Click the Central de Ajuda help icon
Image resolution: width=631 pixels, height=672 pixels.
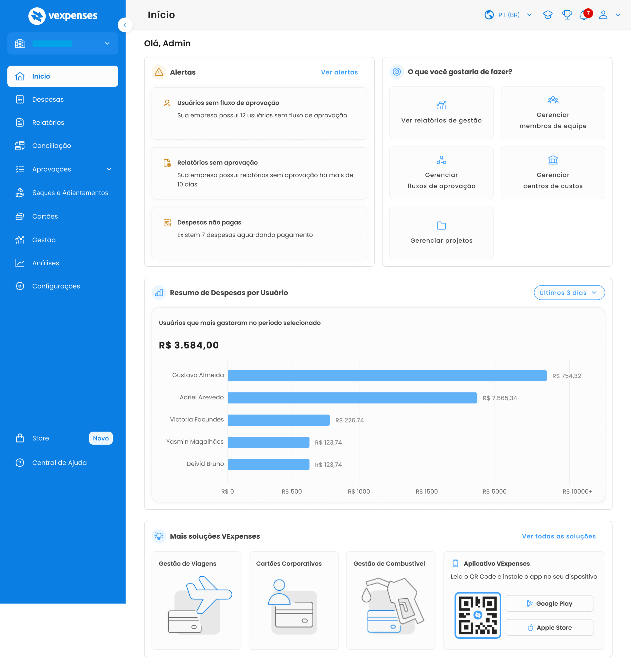[x=20, y=463]
